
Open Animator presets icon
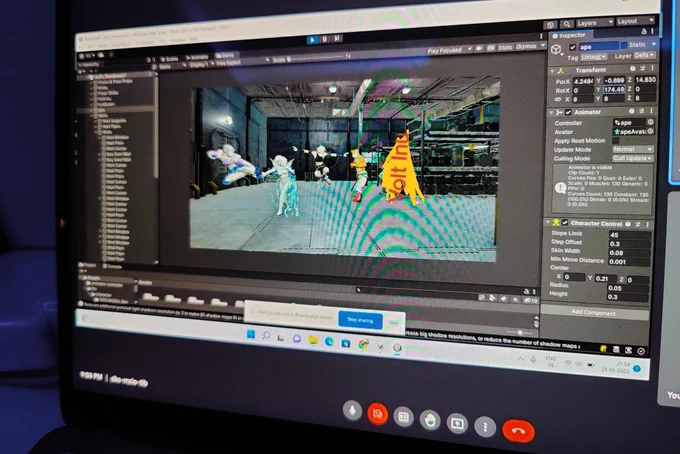pyautogui.click(x=643, y=111)
